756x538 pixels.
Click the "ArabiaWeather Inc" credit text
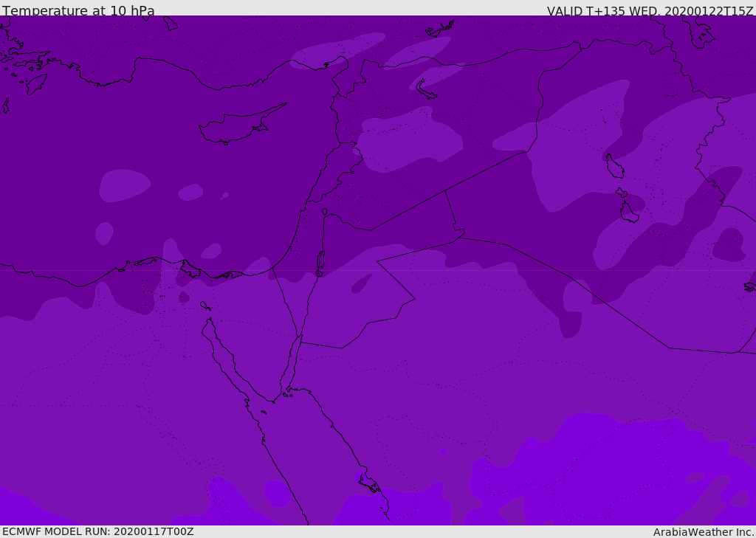(704, 532)
